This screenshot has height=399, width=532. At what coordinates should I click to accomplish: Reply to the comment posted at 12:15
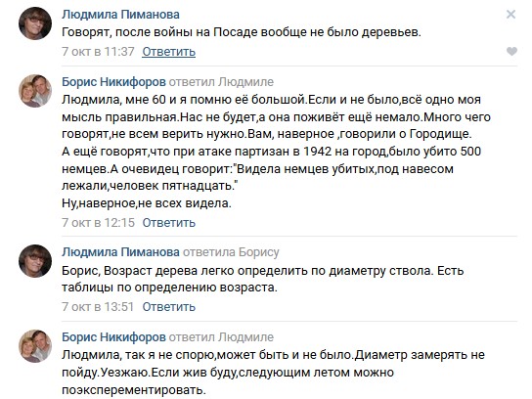(168, 223)
